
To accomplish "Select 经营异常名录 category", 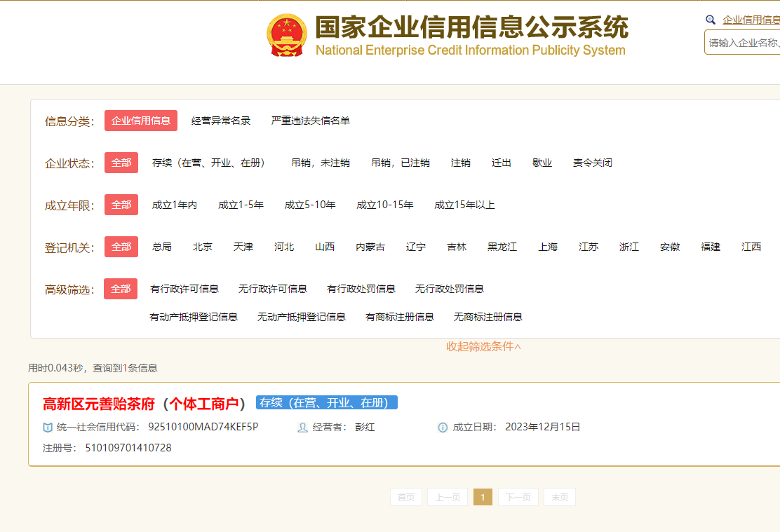I will coord(221,121).
